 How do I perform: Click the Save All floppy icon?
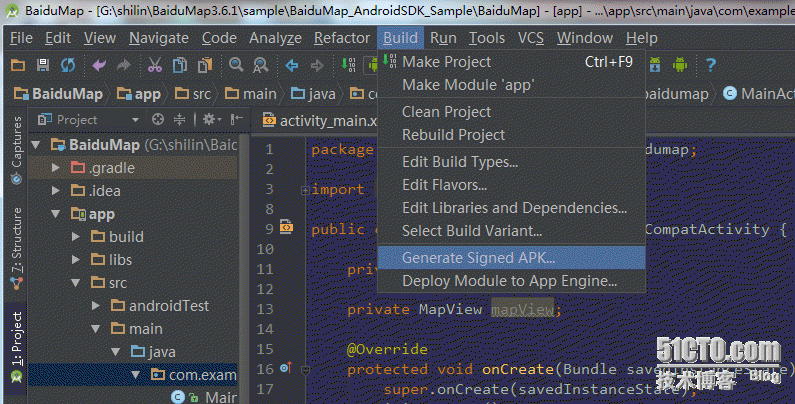[x=43, y=65]
